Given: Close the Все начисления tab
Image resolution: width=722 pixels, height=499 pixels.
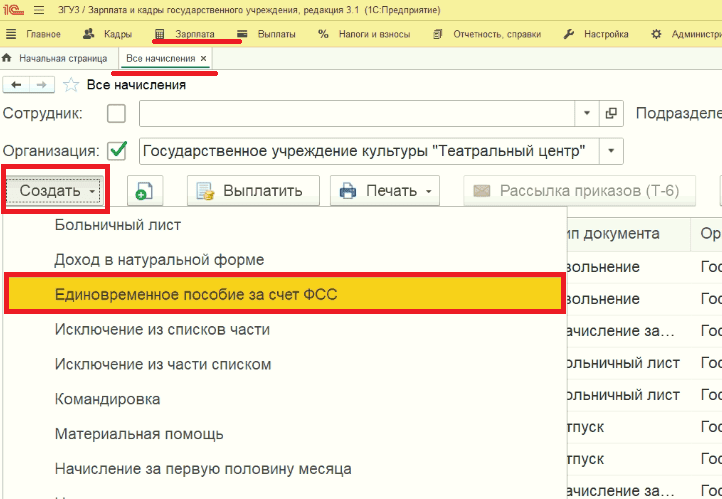Looking at the screenshot, I should (203, 58).
